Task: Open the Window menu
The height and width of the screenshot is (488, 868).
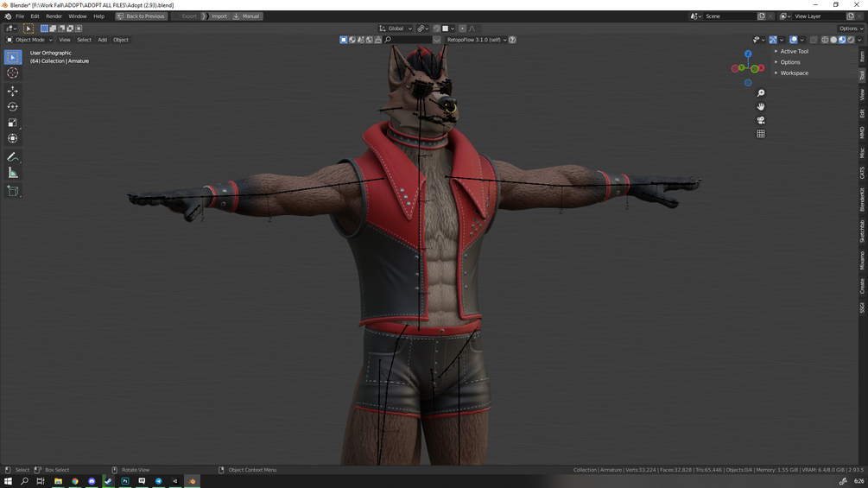Action: coord(77,16)
